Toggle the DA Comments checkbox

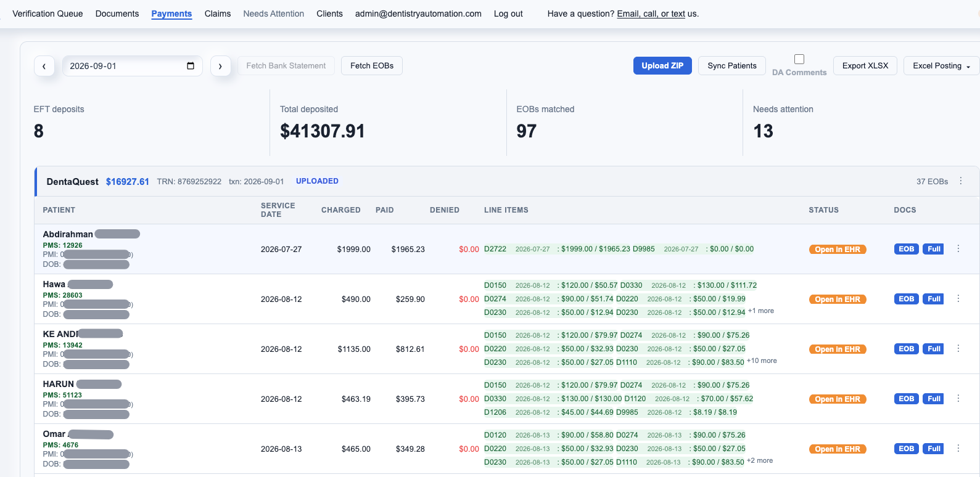point(799,59)
